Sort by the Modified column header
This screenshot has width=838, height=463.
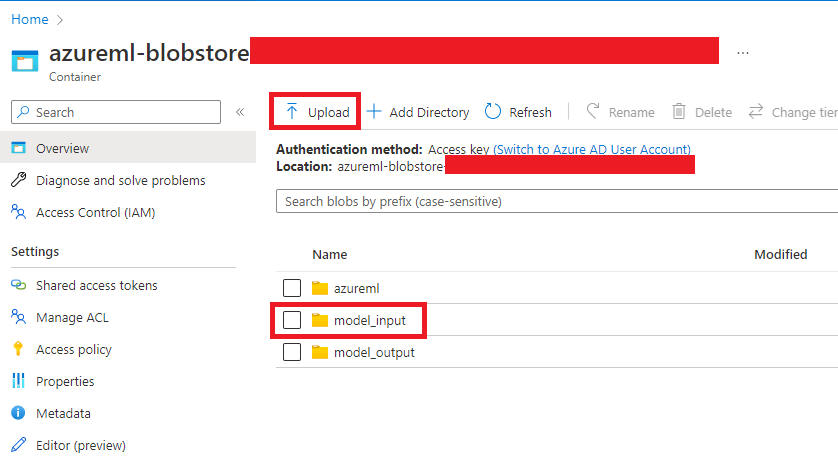point(781,254)
